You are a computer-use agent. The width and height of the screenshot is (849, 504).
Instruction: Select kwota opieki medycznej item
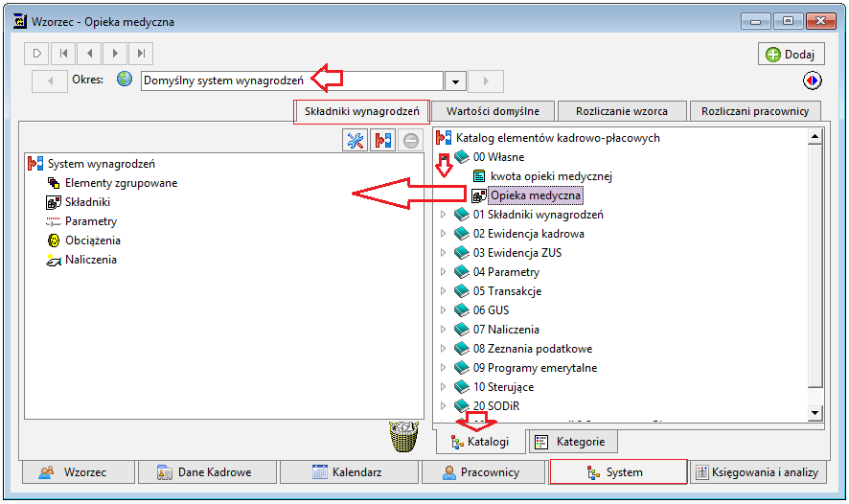click(551, 176)
